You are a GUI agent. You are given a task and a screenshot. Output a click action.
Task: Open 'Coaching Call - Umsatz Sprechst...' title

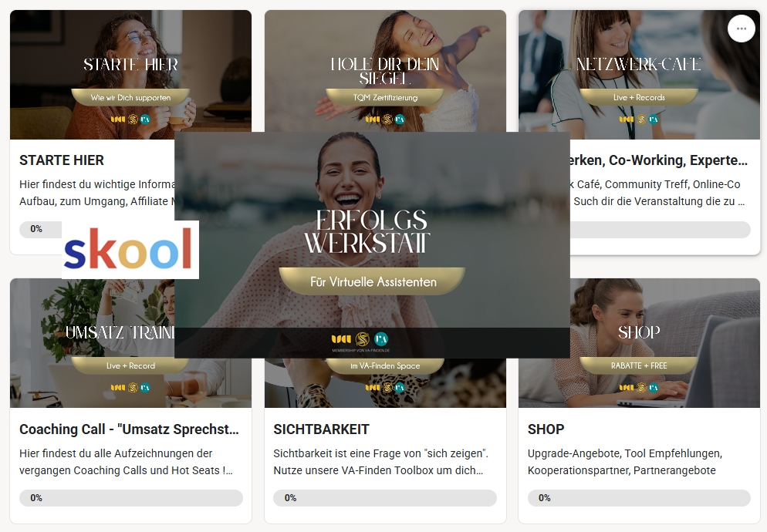[x=129, y=429]
